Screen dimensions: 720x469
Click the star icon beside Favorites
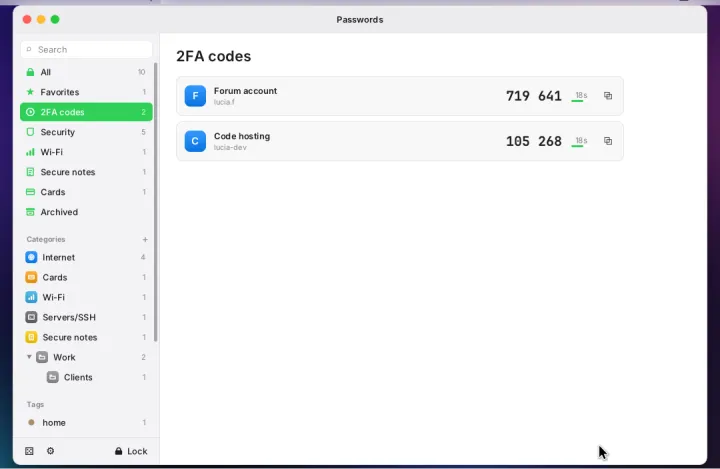pos(30,92)
